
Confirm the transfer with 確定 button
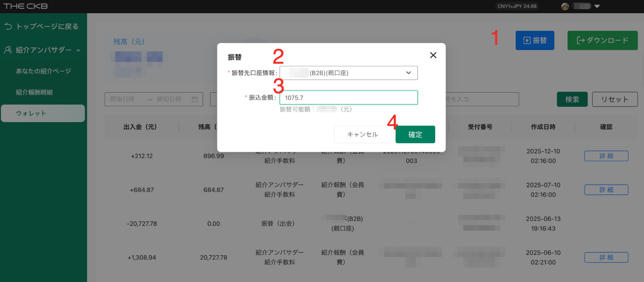[x=415, y=134]
